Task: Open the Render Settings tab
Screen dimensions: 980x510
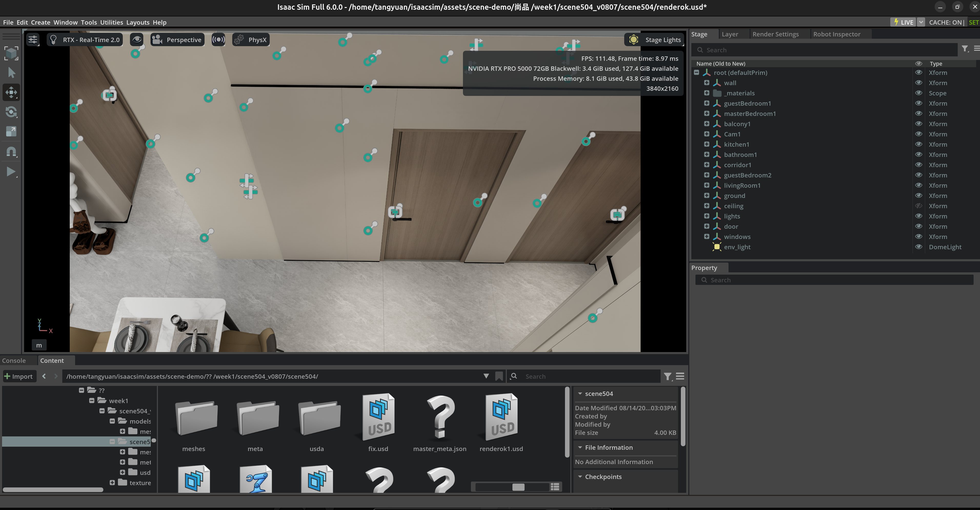Action: point(775,34)
